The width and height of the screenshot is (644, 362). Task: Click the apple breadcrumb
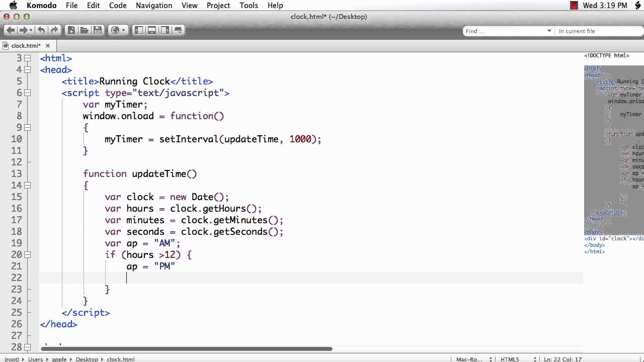[59, 359]
